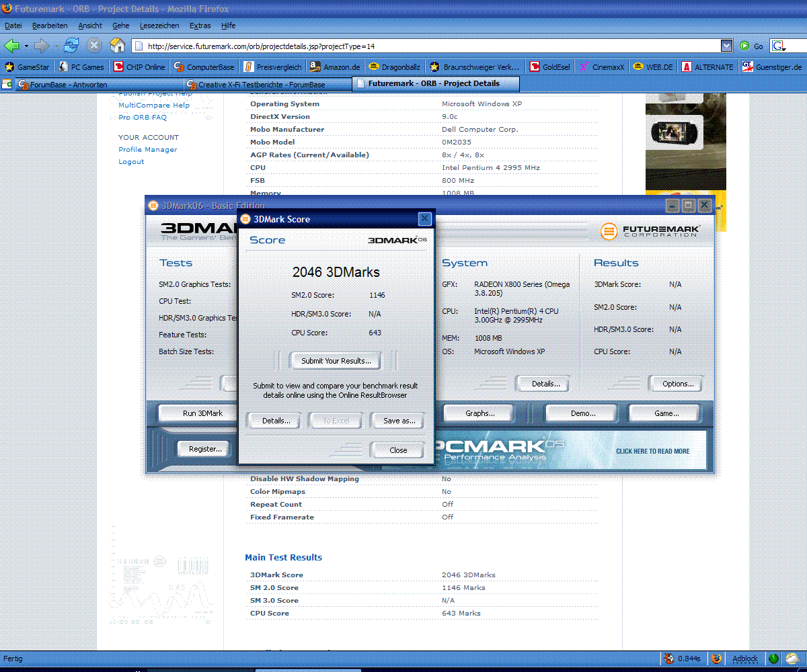Open the URL history dropdown arrow
807x672 pixels.
(x=726, y=46)
